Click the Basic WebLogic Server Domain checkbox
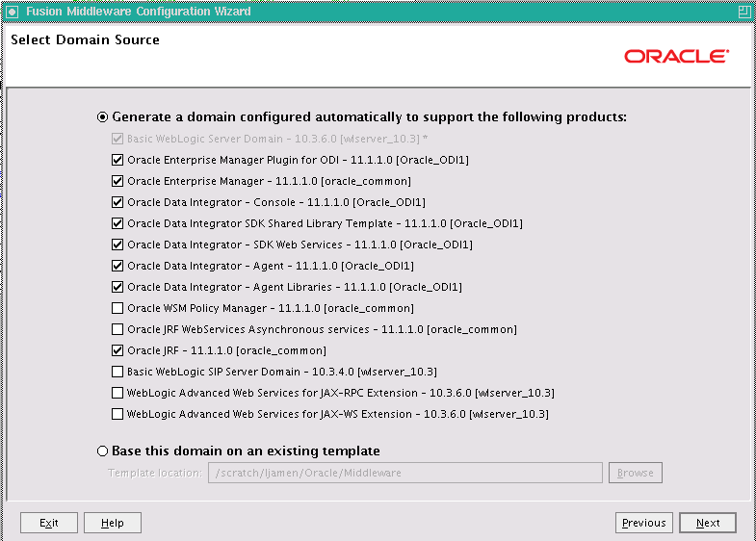This screenshot has width=756, height=541. (x=117, y=139)
